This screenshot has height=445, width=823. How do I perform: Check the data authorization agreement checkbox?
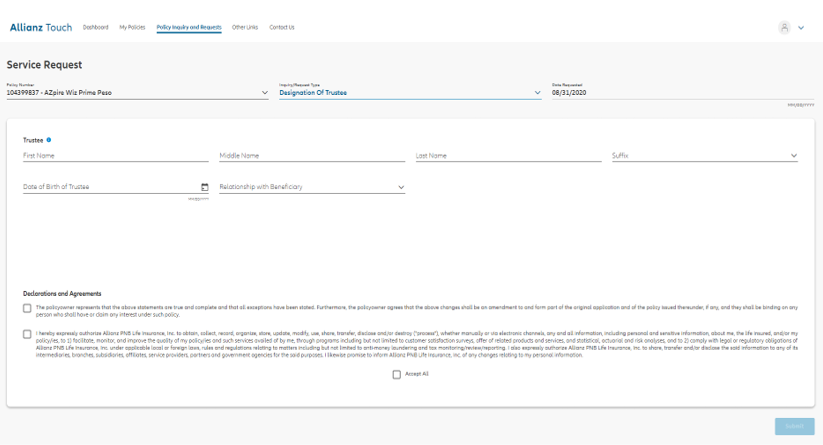(27, 334)
